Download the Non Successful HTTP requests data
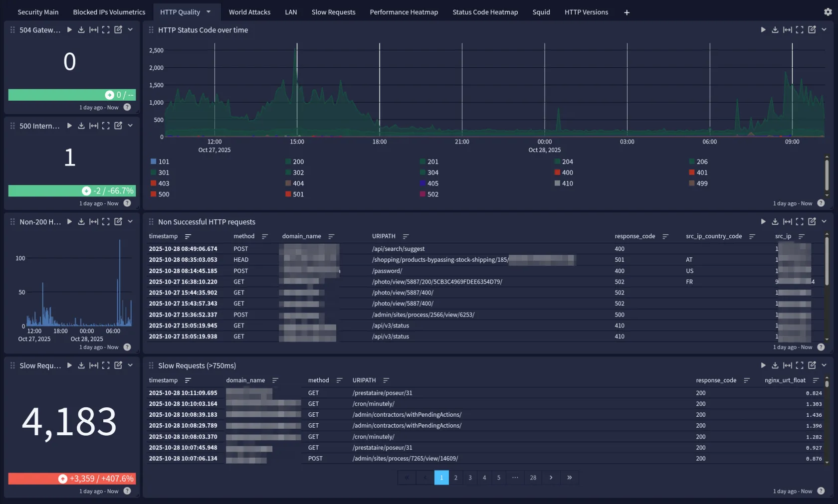Image resolution: width=838 pixels, height=504 pixels. 775,222
